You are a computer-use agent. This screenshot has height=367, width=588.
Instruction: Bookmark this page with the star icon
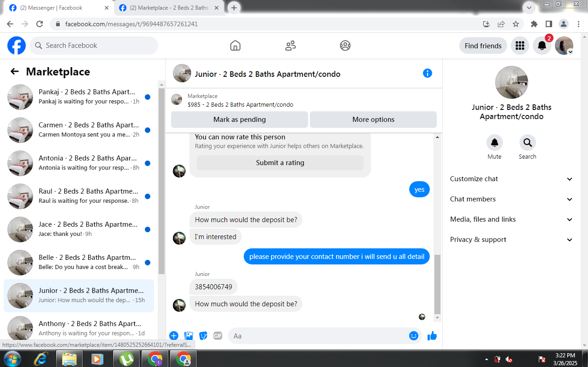(516, 24)
